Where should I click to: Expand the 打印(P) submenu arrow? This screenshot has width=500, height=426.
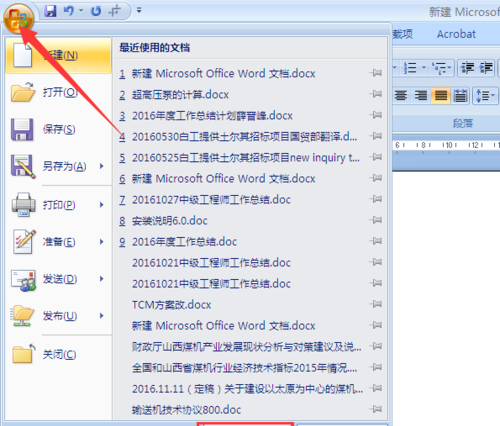click(102, 205)
